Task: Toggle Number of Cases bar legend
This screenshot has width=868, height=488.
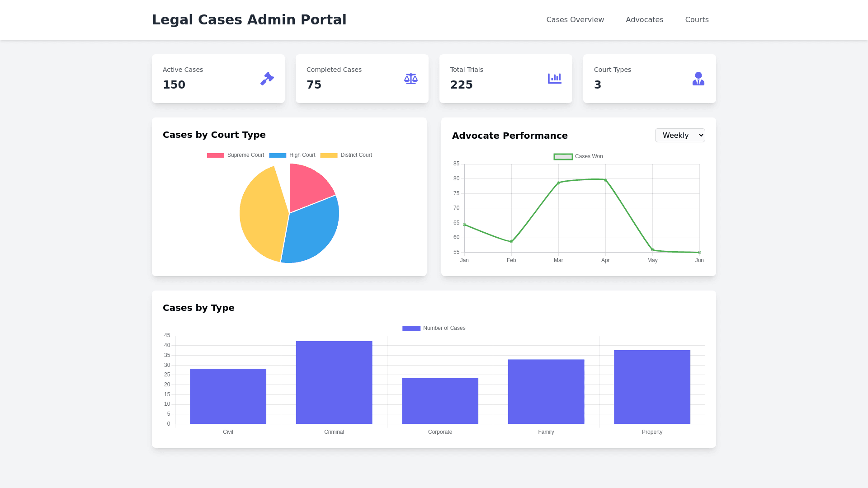Action: 434,328
